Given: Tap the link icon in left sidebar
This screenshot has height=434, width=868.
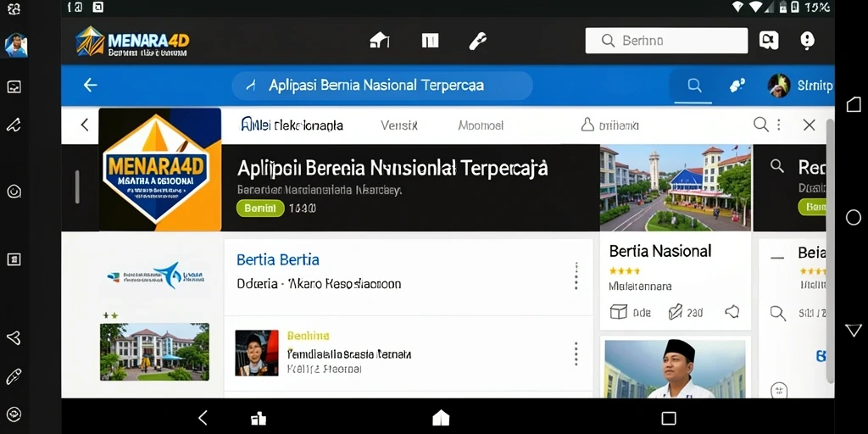Looking at the screenshot, I should tap(14, 377).
